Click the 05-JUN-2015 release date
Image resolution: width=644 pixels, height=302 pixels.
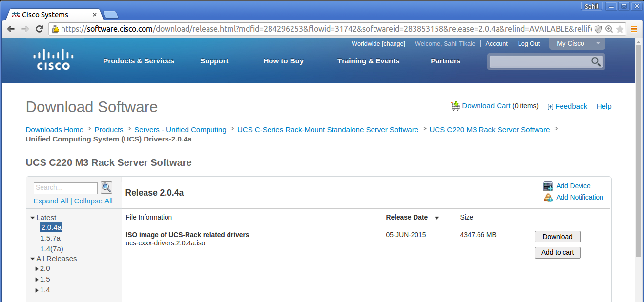pos(406,235)
